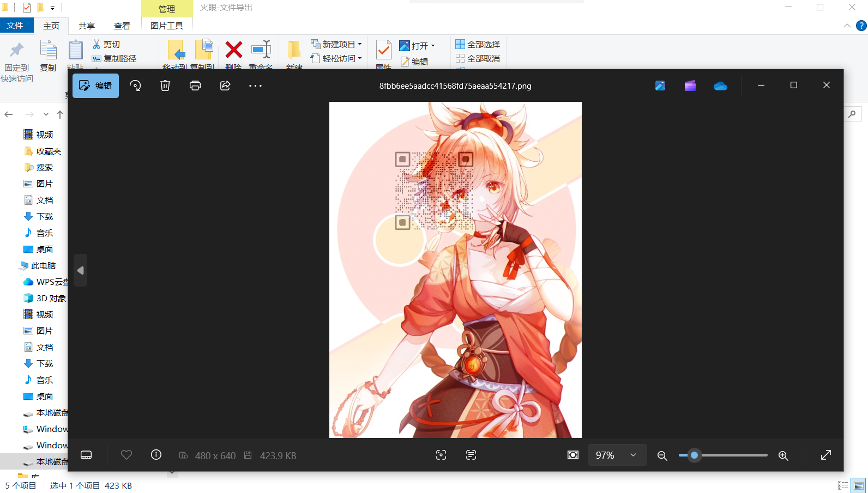Expand the 新建项目 dropdown in the ribbon
The image size is (868, 493).
360,44
